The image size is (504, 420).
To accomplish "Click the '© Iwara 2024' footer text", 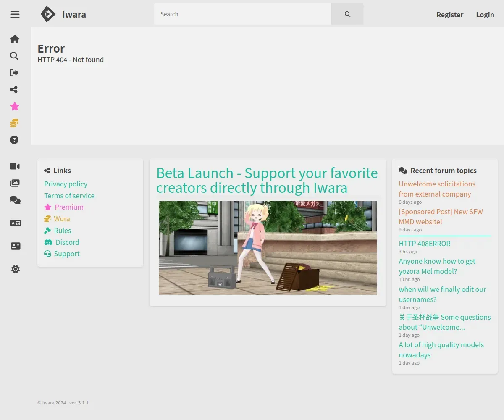I will point(52,403).
